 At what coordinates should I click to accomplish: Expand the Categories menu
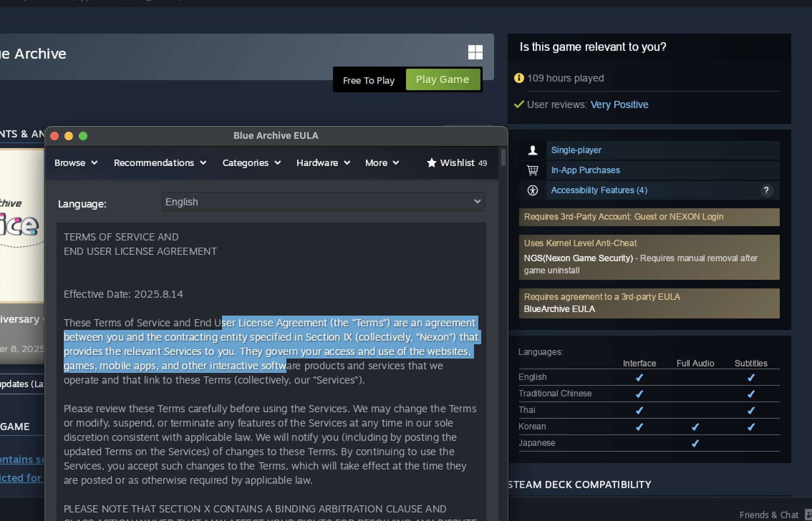tap(251, 163)
